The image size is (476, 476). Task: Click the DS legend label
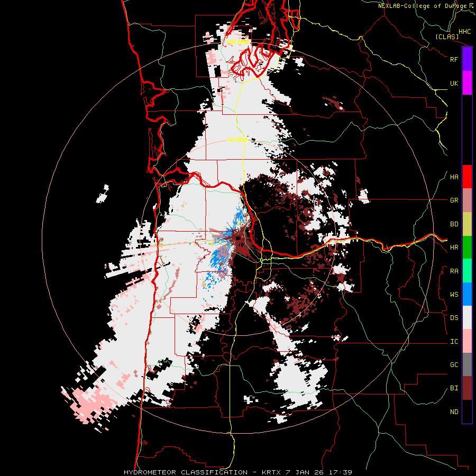click(454, 318)
